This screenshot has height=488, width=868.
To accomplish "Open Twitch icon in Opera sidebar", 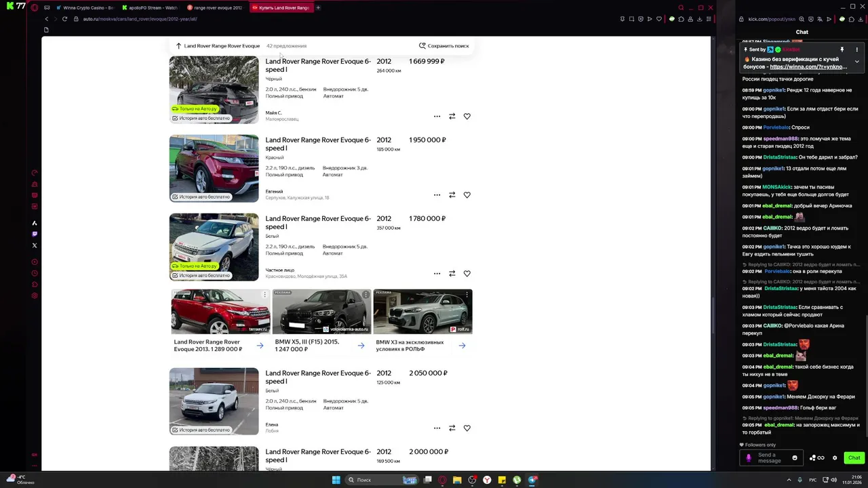I will tap(35, 235).
